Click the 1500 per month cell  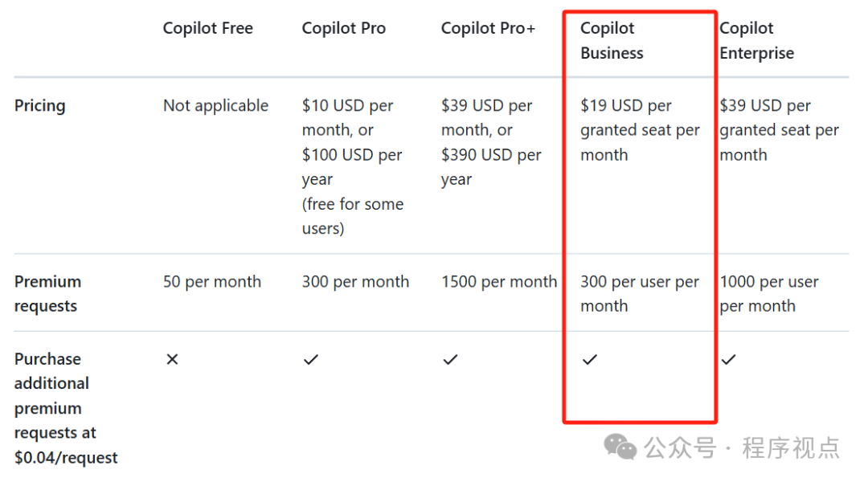point(499,282)
